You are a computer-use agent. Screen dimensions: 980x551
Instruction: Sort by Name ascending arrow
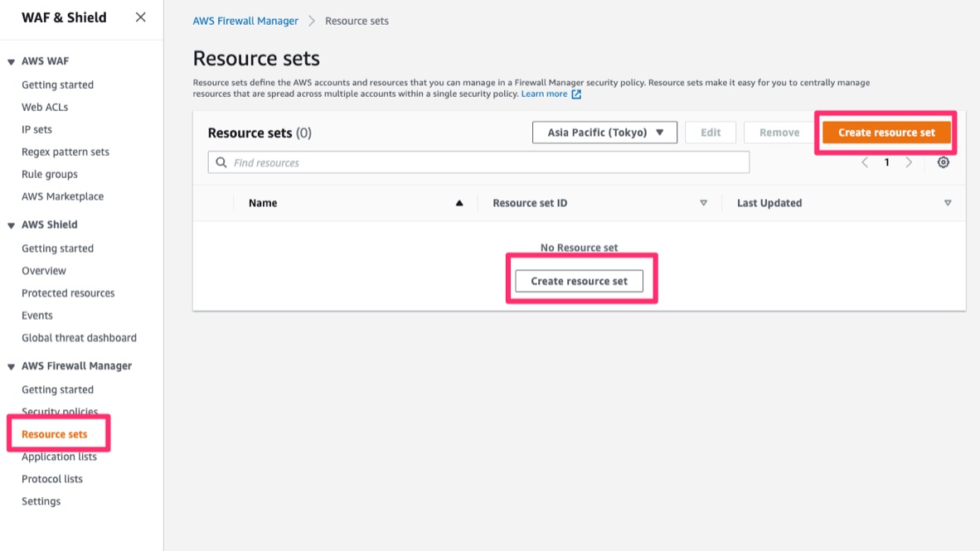[x=459, y=203]
